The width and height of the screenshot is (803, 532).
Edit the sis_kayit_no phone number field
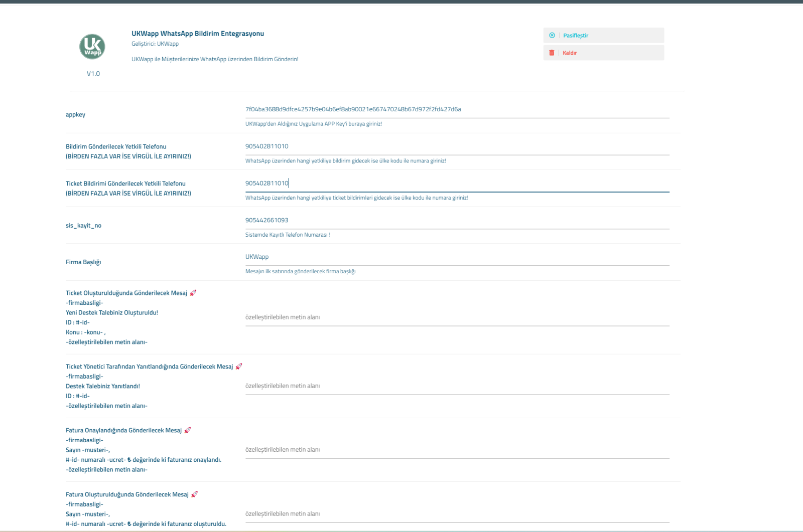(457, 220)
